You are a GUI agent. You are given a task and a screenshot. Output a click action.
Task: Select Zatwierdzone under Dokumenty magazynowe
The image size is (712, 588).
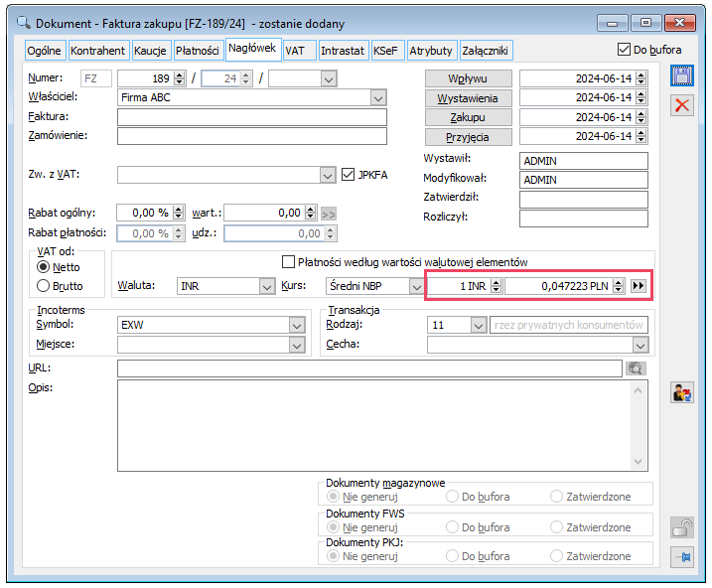(x=556, y=497)
